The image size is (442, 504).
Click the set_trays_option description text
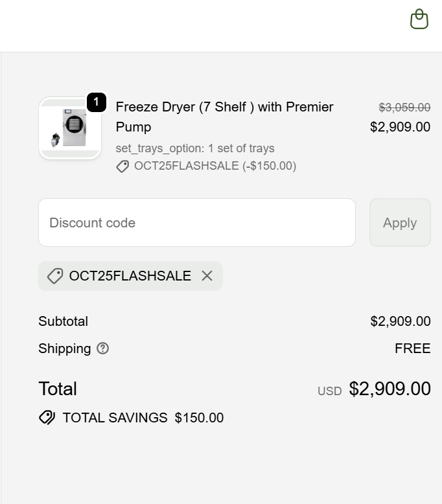click(x=194, y=148)
